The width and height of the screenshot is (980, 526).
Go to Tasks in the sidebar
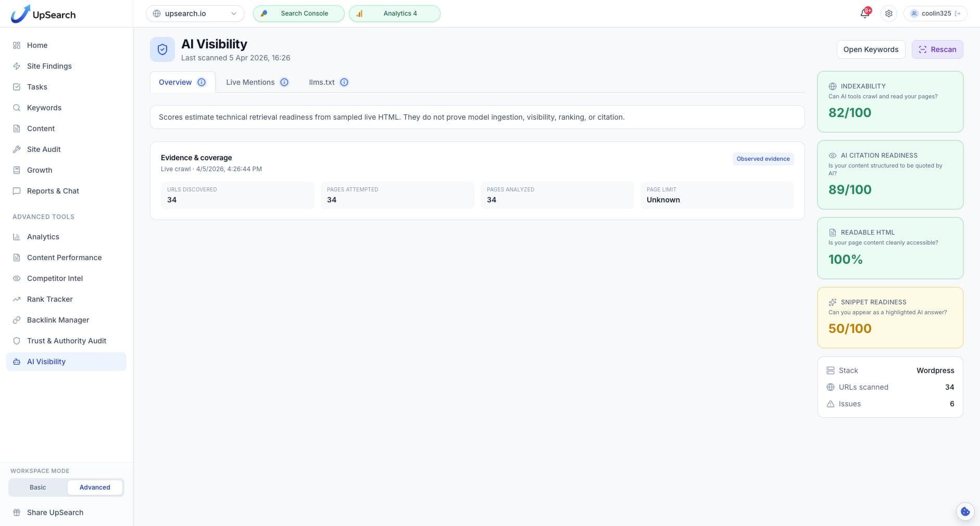coord(66,87)
